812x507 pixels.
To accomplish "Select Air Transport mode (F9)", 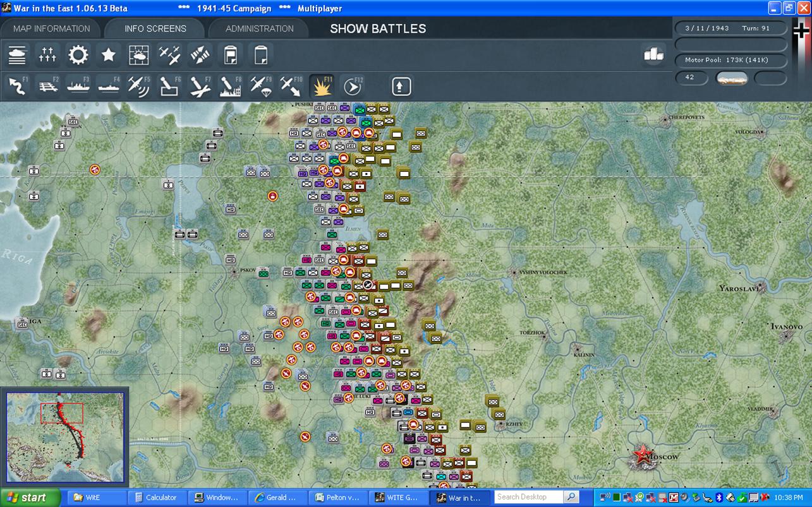I will [x=260, y=86].
